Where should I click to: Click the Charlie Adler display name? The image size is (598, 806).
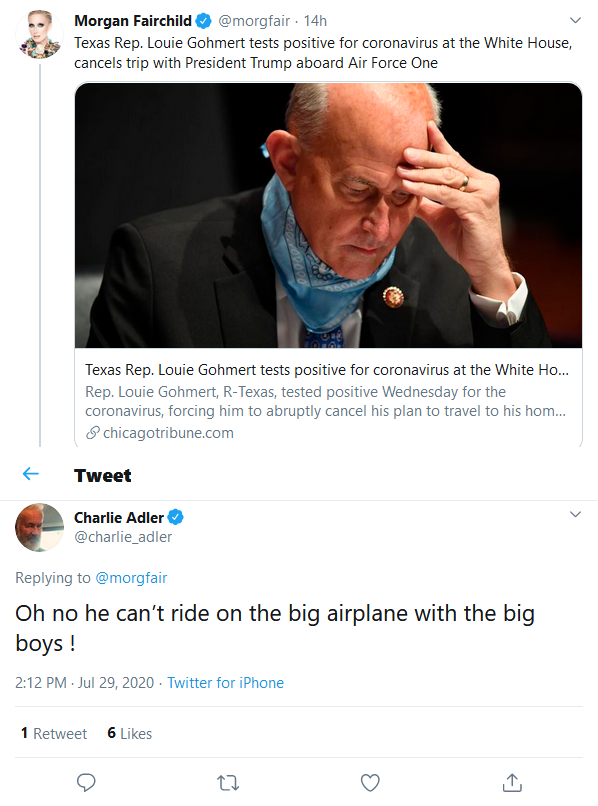click(x=119, y=518)
